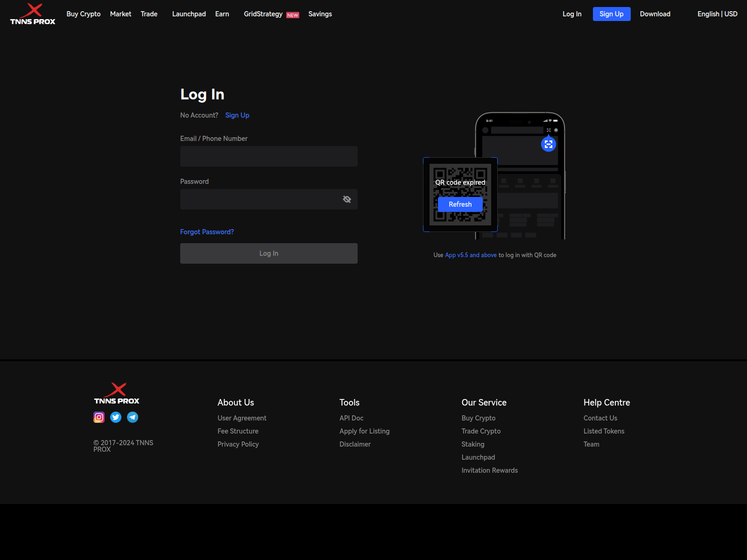Screen dimensions: 747x560
Task: Open the English | USD language selector
Action: (717, 14)
